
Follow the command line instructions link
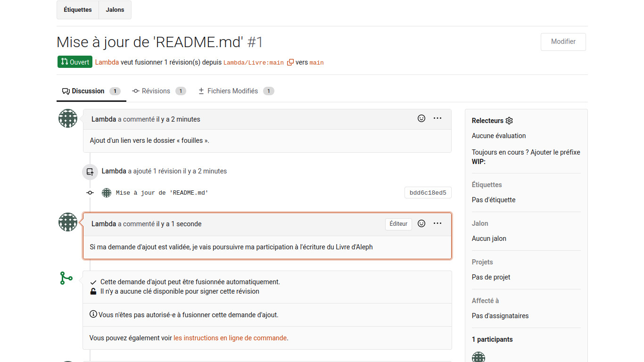tap(230, 338)
